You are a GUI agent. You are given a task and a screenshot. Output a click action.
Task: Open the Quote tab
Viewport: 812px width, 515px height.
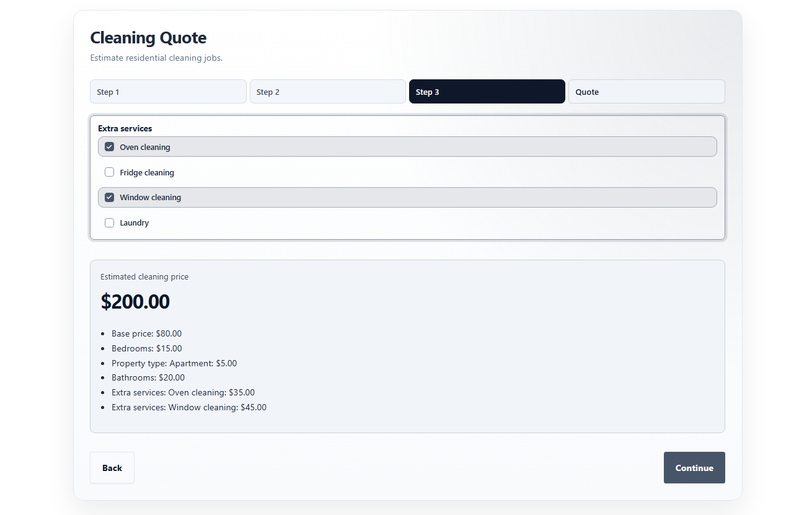(647, 92)
